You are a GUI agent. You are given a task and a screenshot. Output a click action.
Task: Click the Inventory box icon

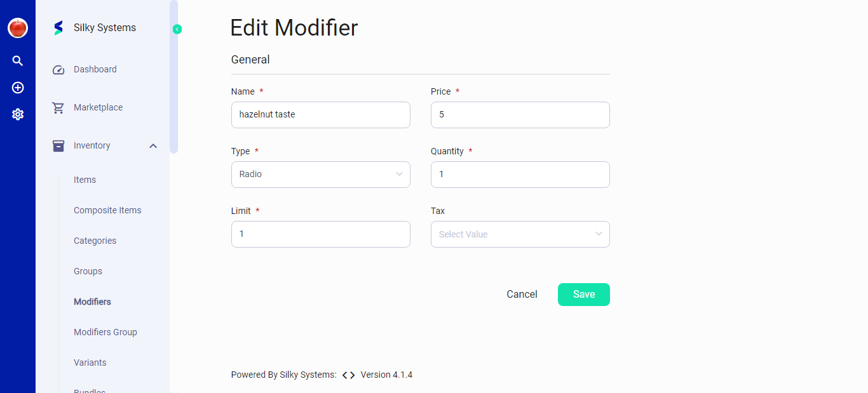(x=58, y=145)
